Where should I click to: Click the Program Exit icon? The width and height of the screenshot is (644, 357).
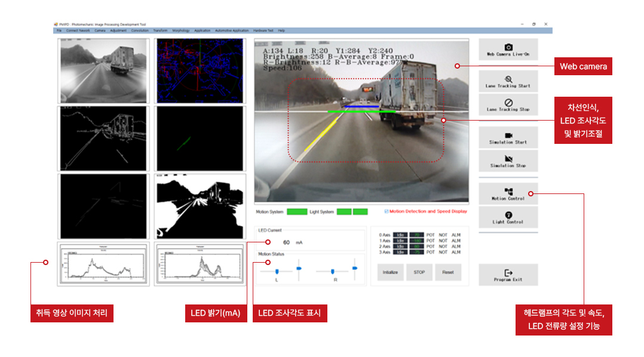coord(508,273)
